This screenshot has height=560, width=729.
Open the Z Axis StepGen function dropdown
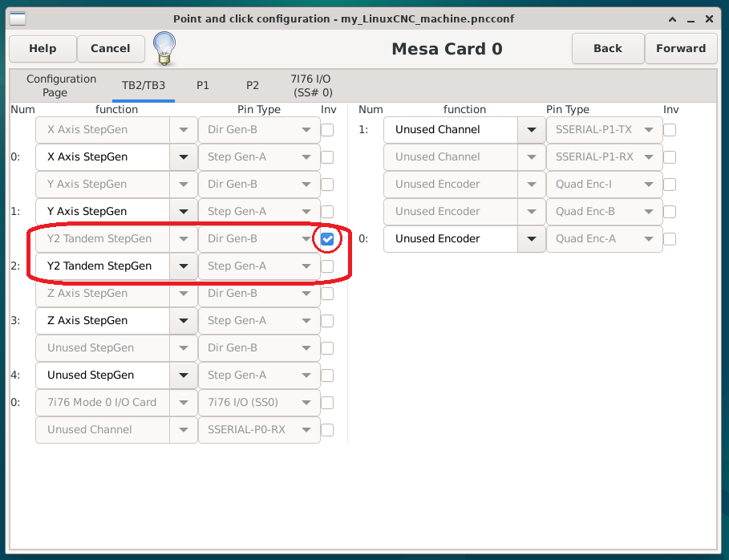[x=183, y=321]
